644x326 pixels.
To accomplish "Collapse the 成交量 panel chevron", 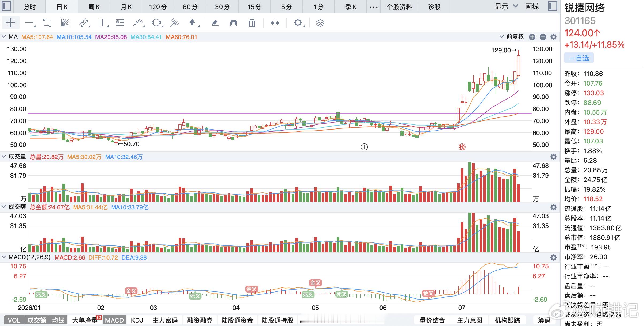I will (4, 156).
